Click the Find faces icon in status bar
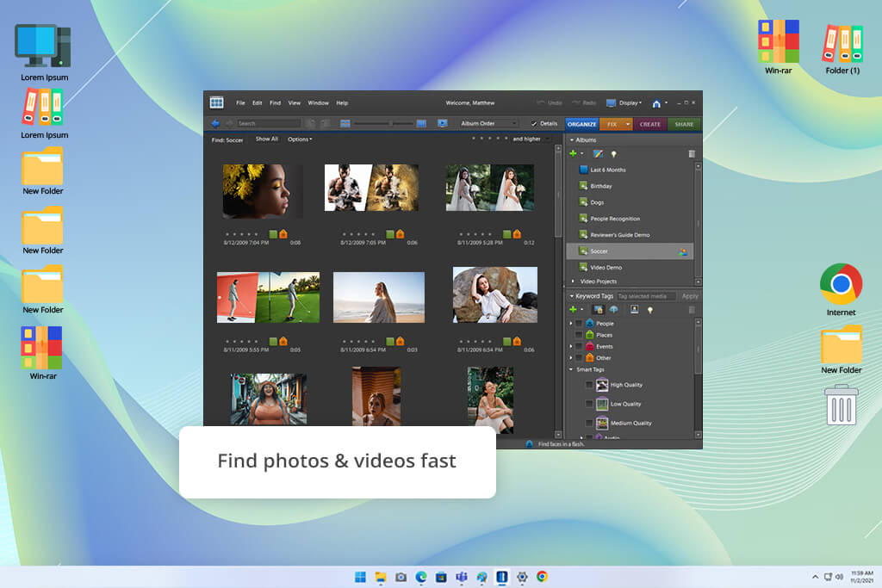Image resolution: width=882 pixels, height=588 pixels. coord(530,443)
